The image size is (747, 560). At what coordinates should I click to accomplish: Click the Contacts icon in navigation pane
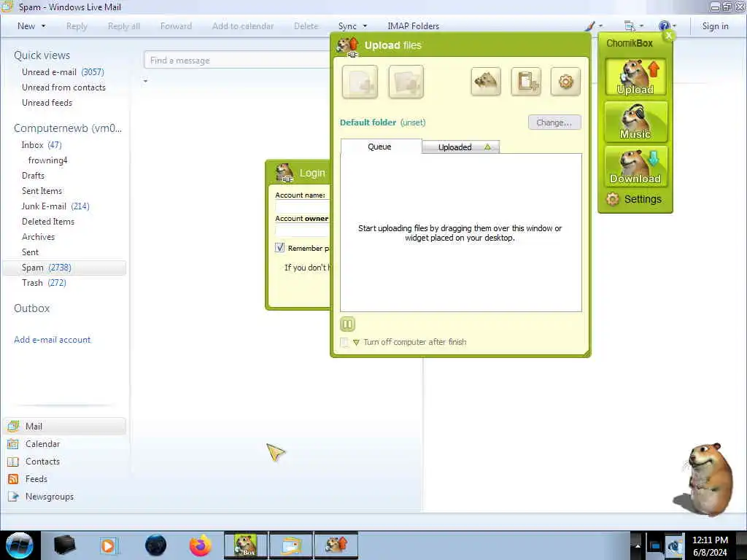click(13, 462)
